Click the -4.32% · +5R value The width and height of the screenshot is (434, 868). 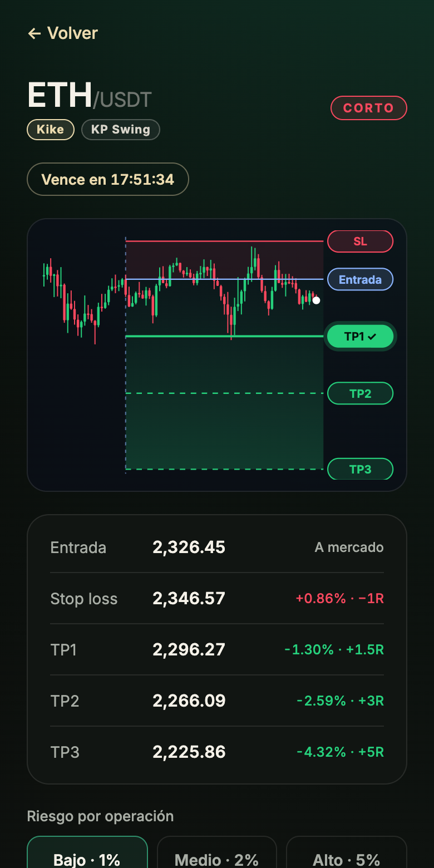pyautogui.click(x=340, y=752)
